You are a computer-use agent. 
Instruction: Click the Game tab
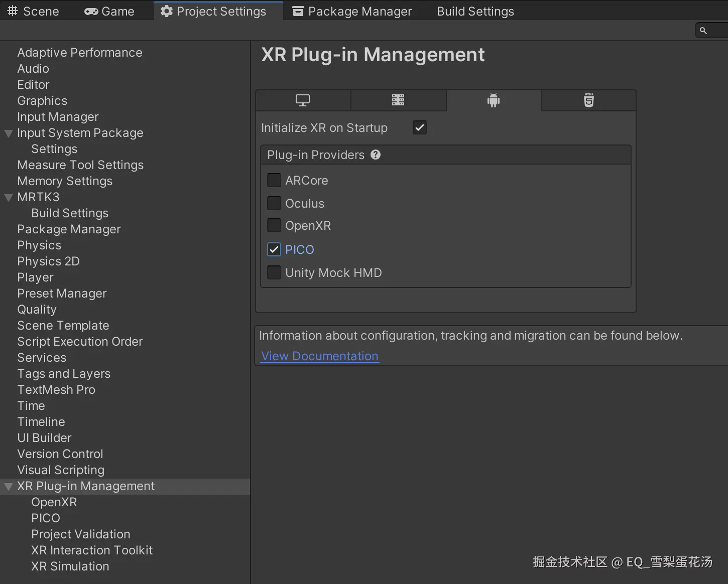tap(109, 11)
